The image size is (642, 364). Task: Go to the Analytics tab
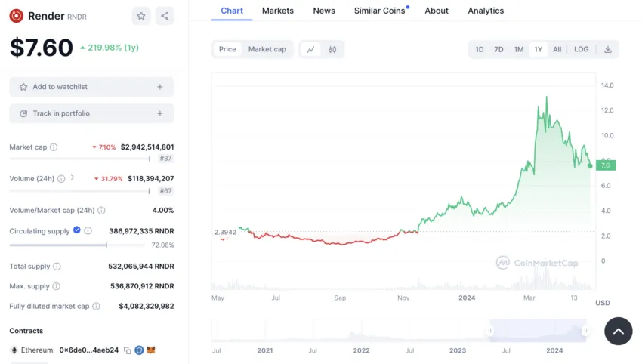[486, 11]
